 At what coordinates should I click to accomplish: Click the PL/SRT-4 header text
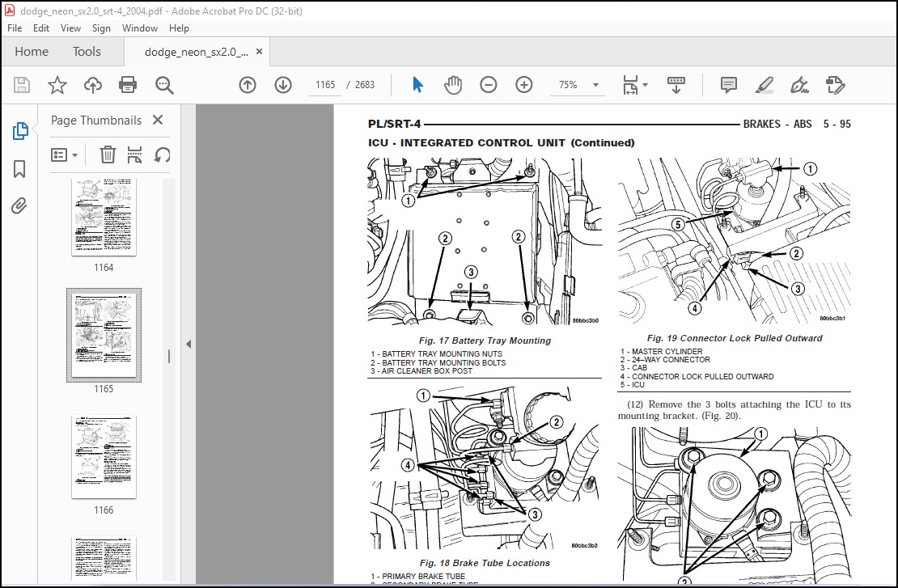395,124
